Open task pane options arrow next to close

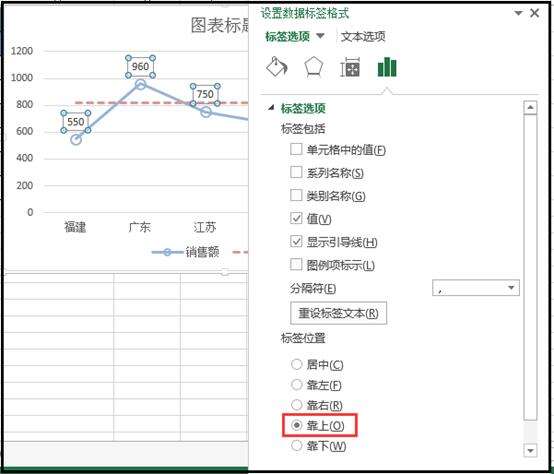(x=518, y=13)
